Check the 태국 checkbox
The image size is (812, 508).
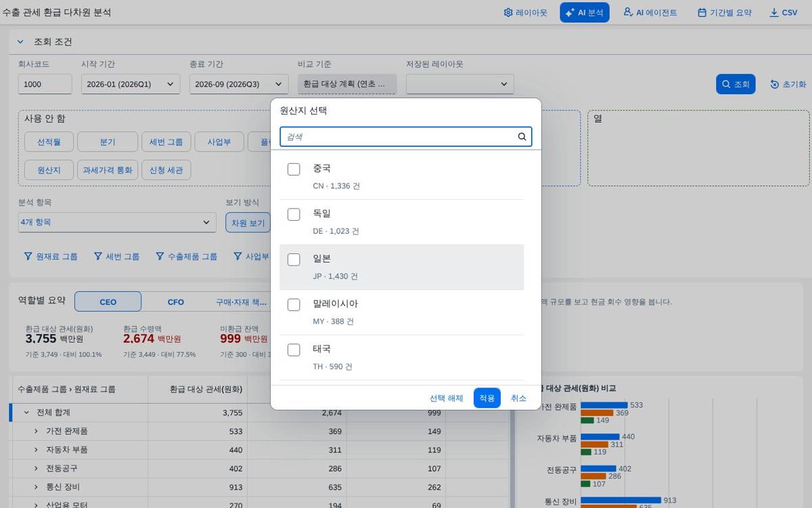pos(294,350)
